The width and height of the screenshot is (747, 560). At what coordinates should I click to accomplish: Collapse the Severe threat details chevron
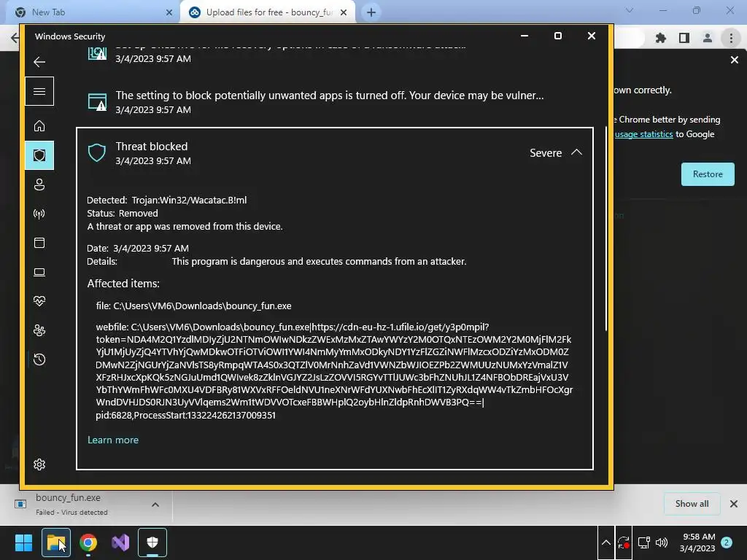(576, 152)
